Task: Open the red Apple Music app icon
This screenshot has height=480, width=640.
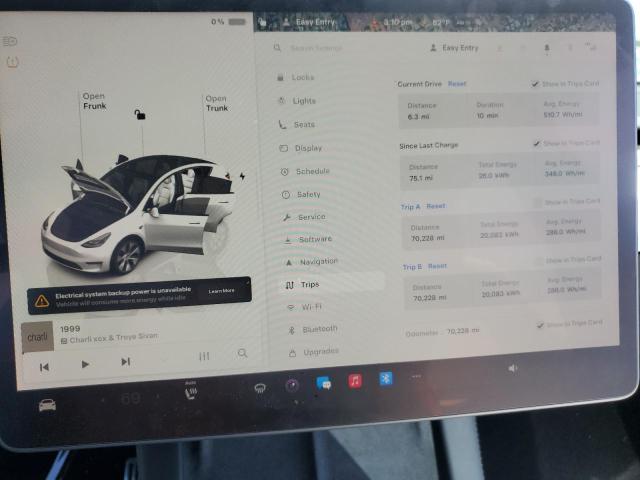Action: [355, 381]
